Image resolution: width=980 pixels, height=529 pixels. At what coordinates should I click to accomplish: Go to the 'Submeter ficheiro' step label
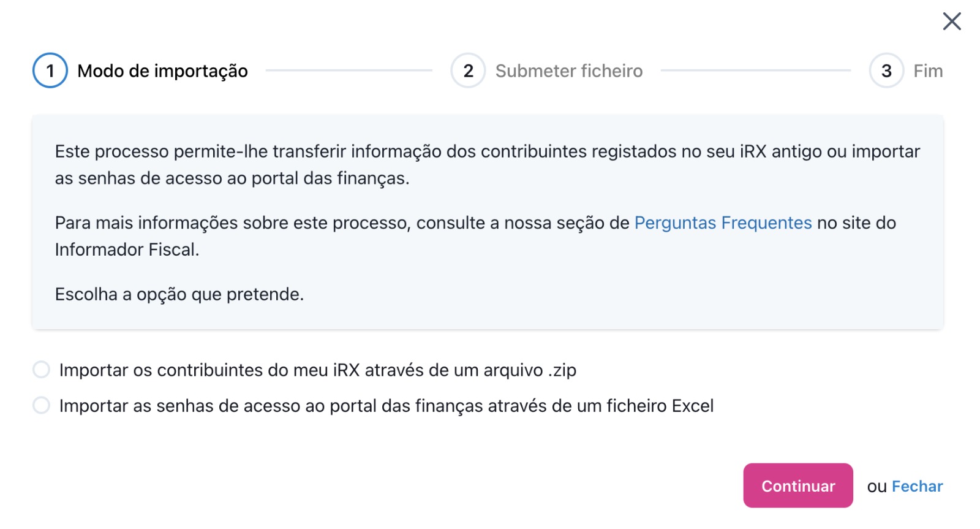[x=569, y=71]
